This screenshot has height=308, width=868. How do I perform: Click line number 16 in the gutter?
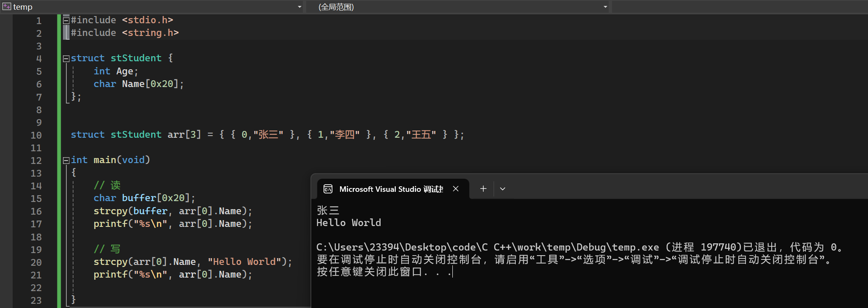(x=36, y=211)
